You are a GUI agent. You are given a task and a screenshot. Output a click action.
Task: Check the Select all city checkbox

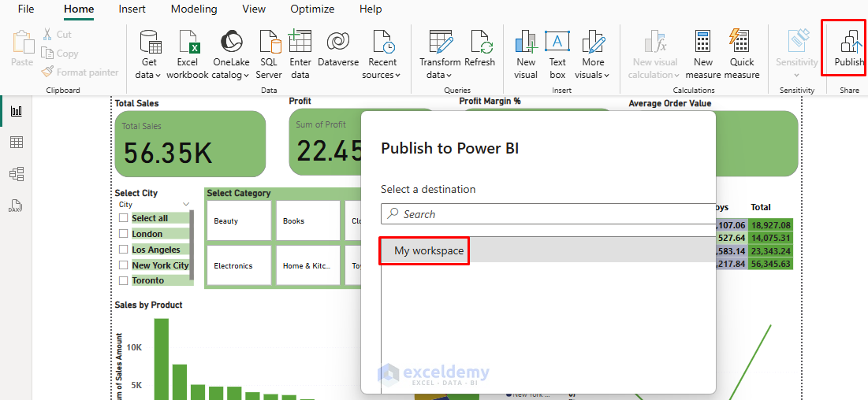tap(124, 218)
